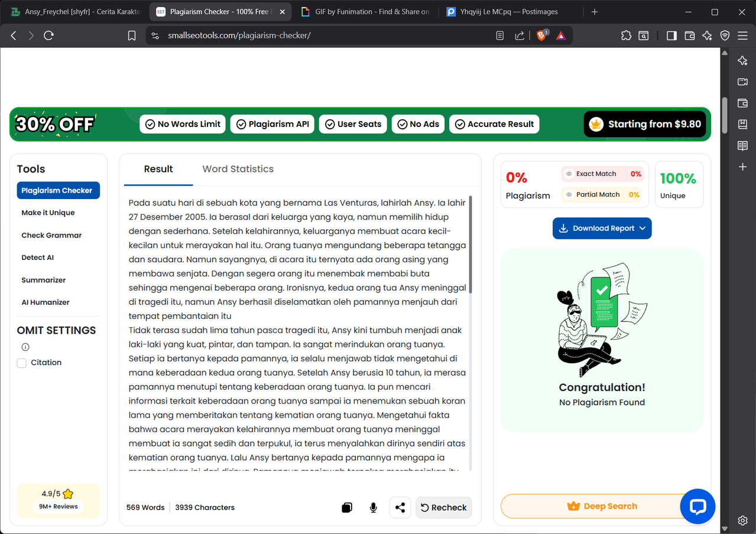Screen dimensions: 756x534
Task: Open Leo AI sparkle icon in toolbar
Action: tap(707, 35)
